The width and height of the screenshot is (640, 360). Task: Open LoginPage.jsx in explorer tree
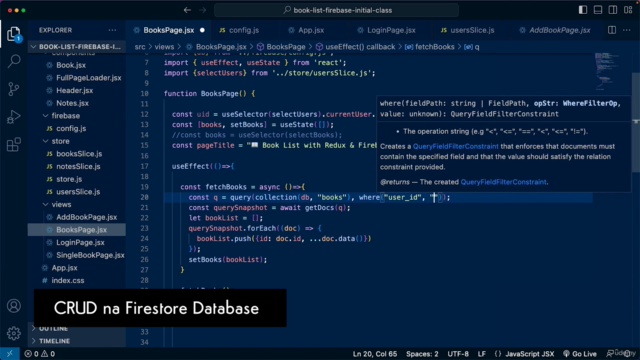click(80, 242)
